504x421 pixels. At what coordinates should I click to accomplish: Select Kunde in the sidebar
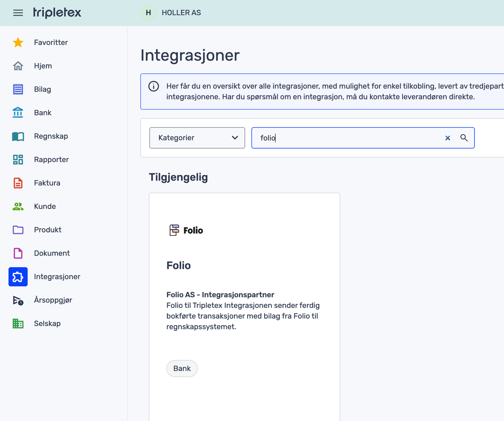point(45,207)
